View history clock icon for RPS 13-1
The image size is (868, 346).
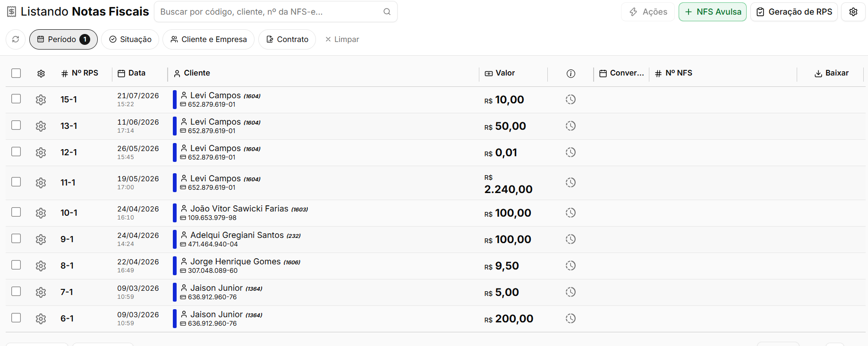point(570,126)
